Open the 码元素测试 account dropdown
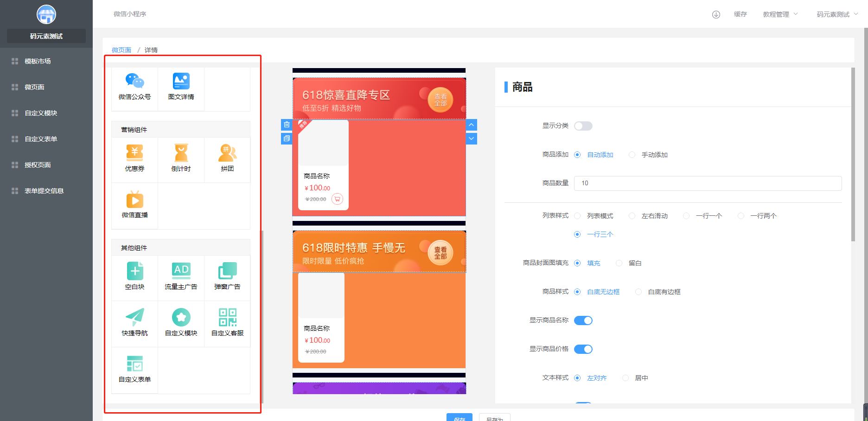This screenshot has width=868, height=421. point(836,14)
